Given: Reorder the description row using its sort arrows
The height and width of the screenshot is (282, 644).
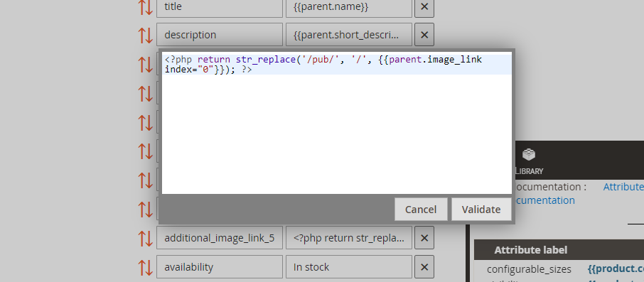Looking at the screenshot, I should (x=146, y=35).
